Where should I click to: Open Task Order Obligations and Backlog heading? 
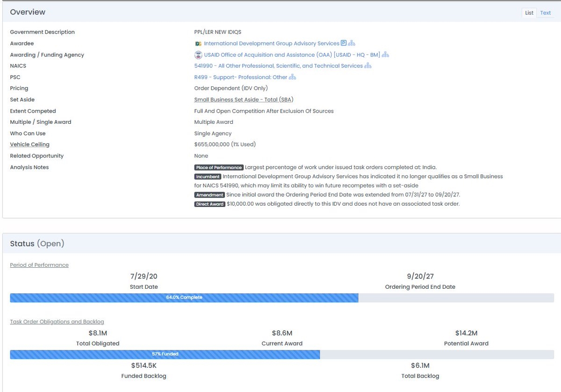pos(57,321)
